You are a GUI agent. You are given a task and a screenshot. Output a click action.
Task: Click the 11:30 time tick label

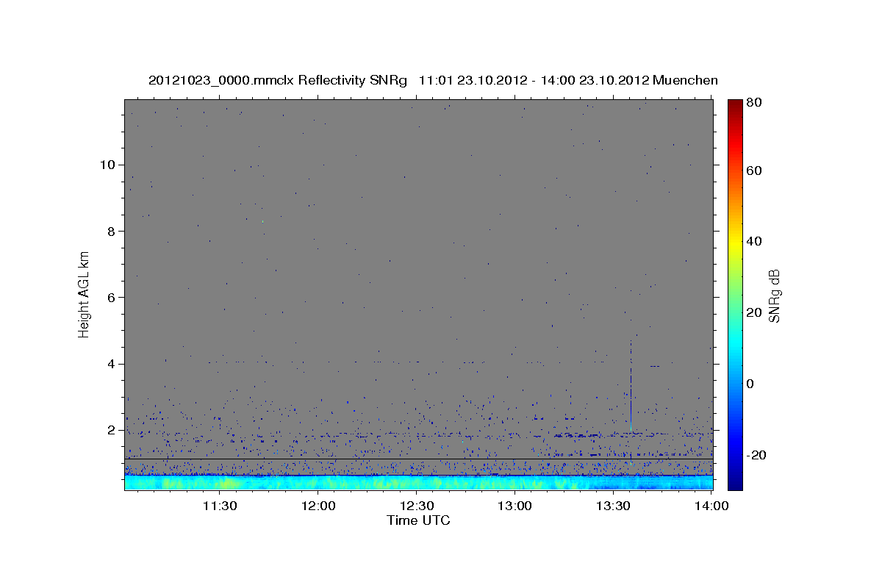click(x=220, y=506)
